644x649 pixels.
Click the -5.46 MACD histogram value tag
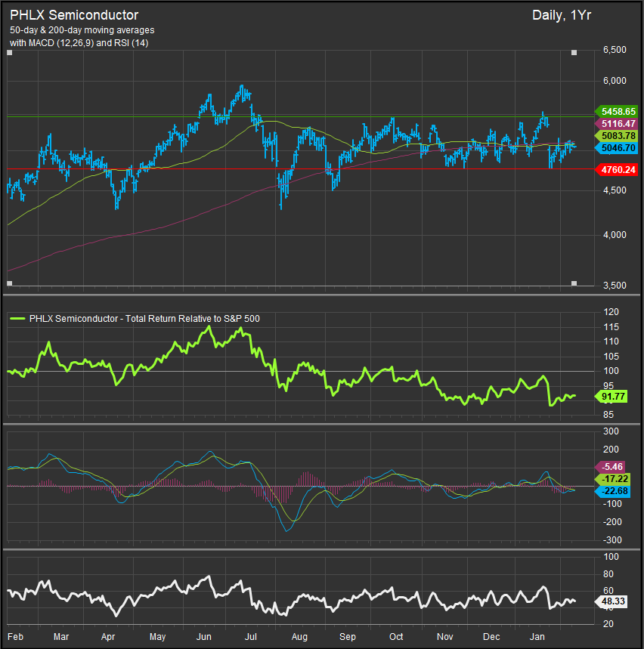[x=610, y=467]
